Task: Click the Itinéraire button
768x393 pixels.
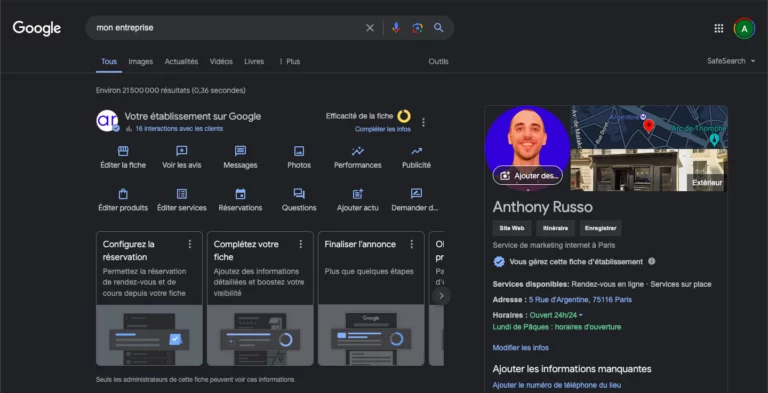Action: (555, 228)
